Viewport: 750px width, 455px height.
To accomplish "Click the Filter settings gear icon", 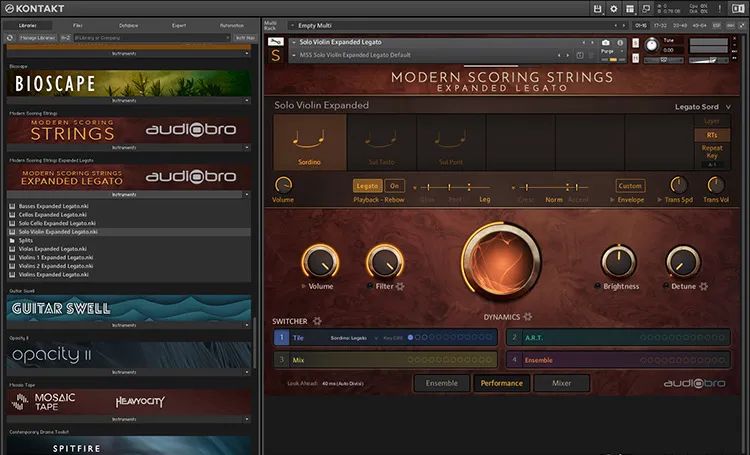I will [400, 286].
